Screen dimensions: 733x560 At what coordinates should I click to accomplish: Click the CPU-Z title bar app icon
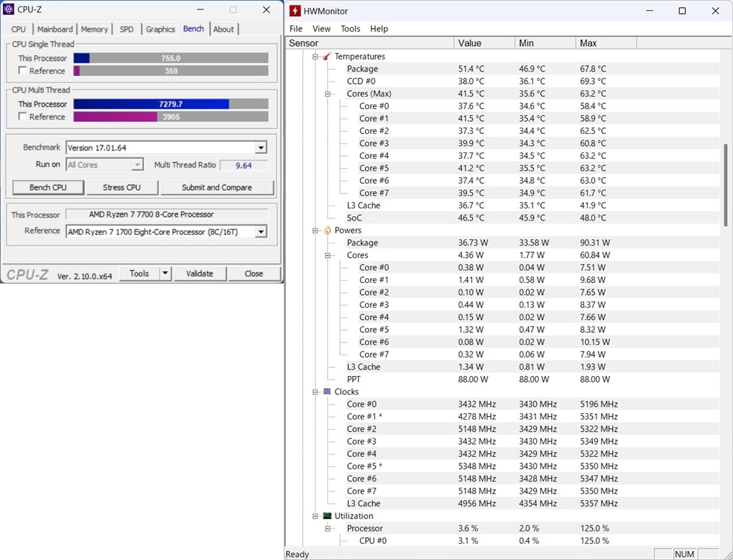click(9, 9)
